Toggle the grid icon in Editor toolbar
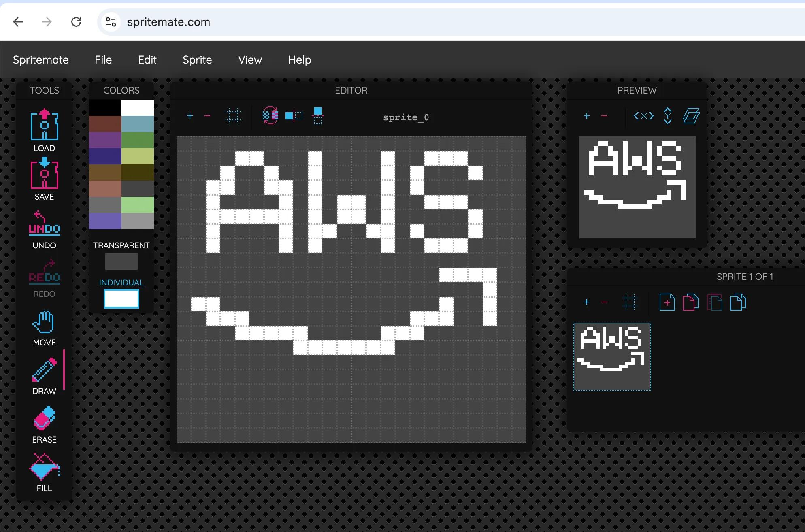Screen dimensions: 805x532 233,116
